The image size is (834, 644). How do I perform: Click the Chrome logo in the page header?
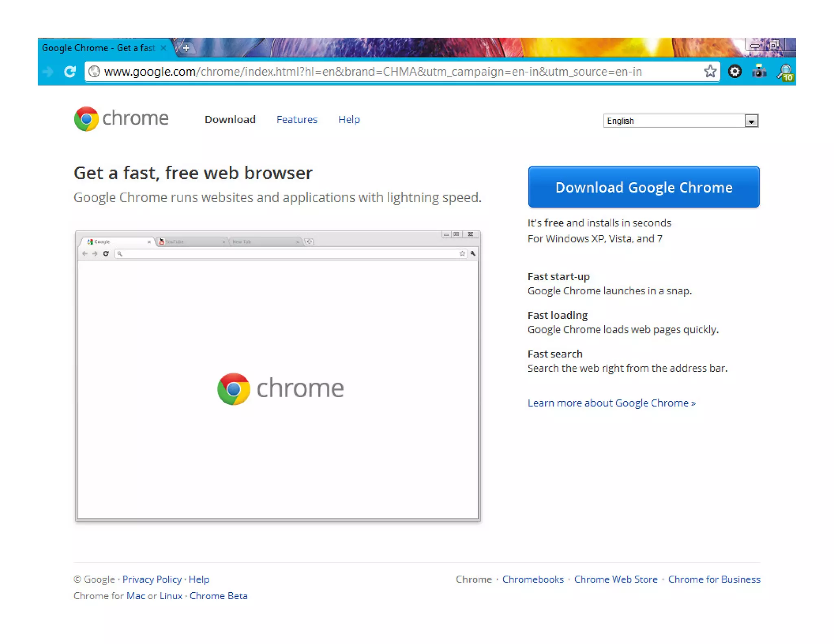121,119
